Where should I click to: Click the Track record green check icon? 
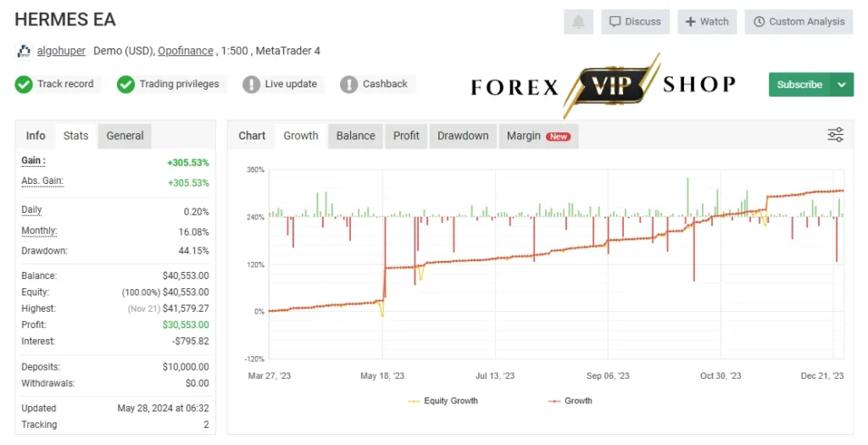click(24, 84)
